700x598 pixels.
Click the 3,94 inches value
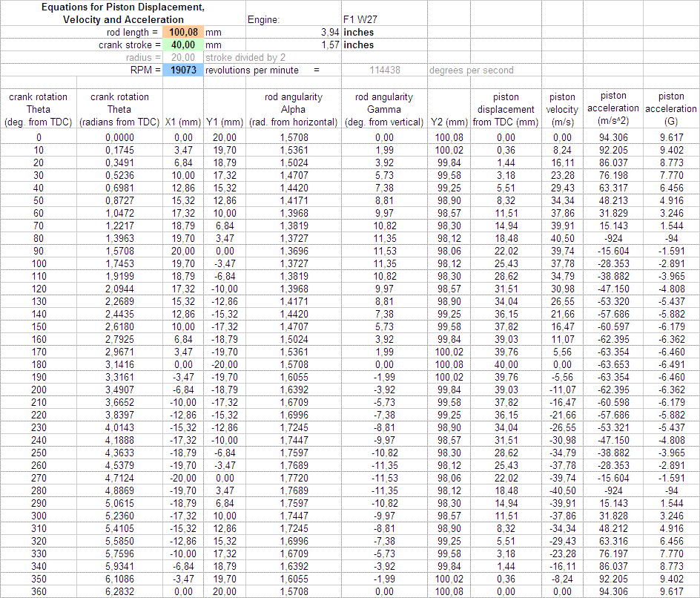click(331, 32)
